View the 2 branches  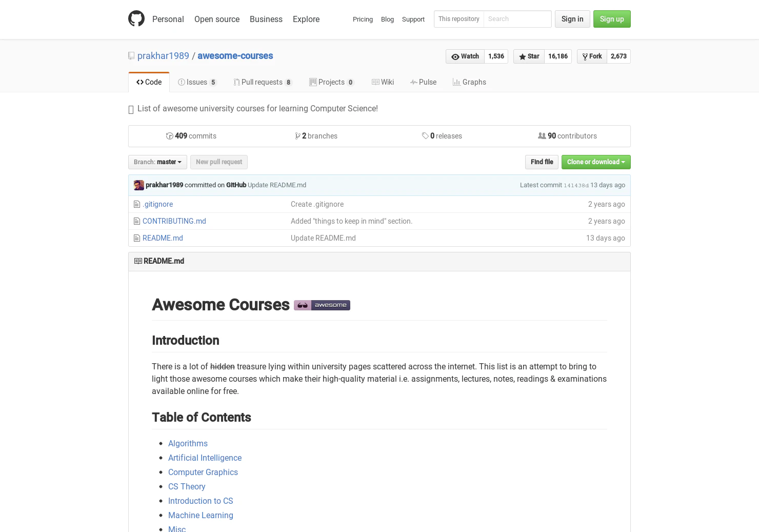316,136
